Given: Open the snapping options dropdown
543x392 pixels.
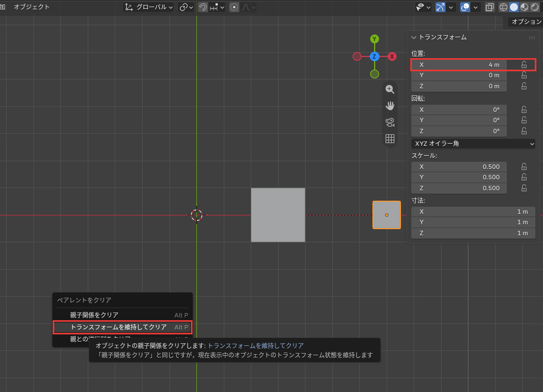Looking at the screenshot, I should pos(217,7).
